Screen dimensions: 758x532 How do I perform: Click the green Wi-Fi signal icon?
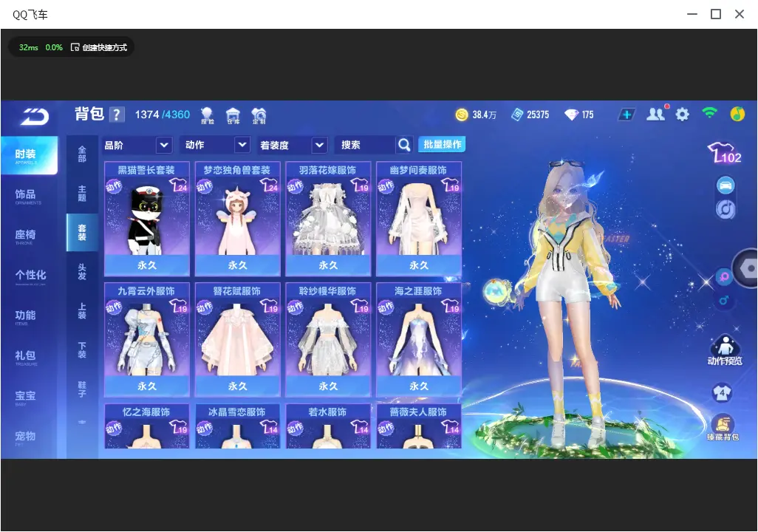tap(709, 114)
